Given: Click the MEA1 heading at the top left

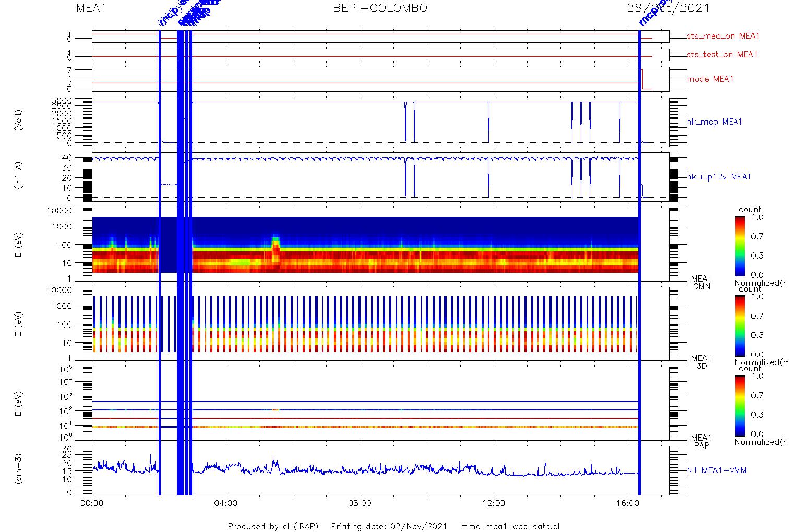Looking at the screenshot, I should click(x=91, y=8).
